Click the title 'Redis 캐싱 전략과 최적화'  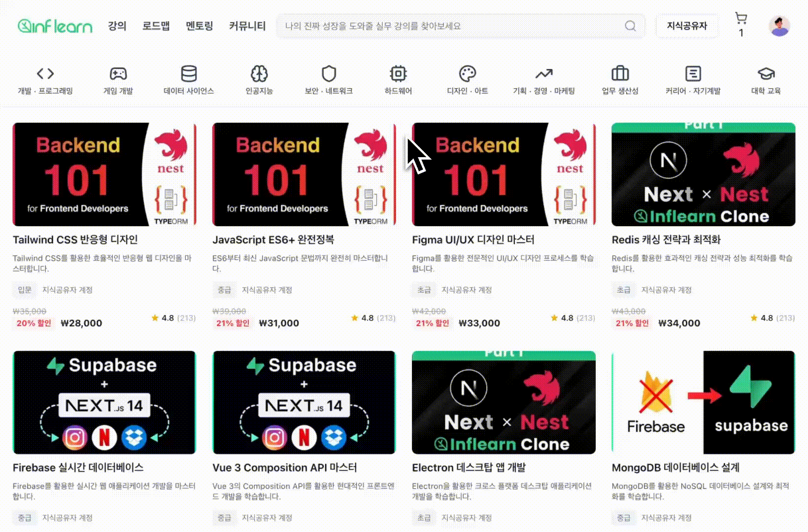(x=666, y=240)
